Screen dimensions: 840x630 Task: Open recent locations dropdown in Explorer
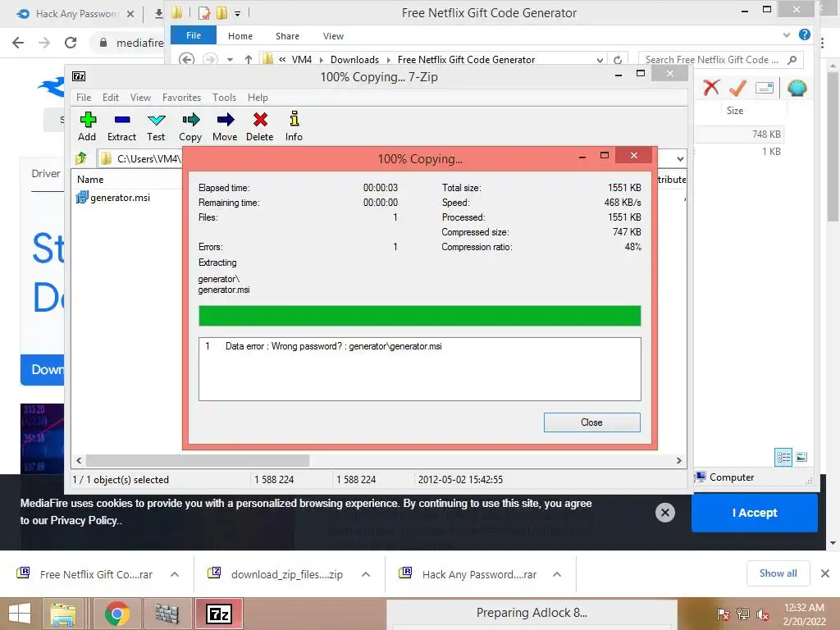(x=230, y=59)
